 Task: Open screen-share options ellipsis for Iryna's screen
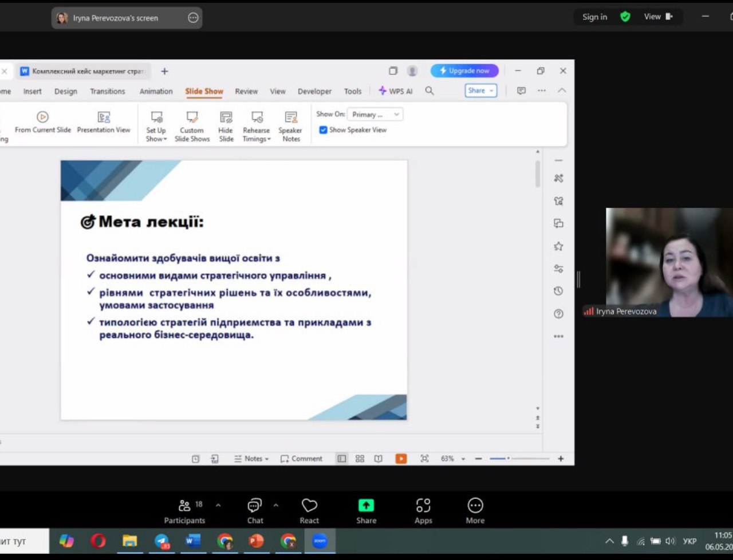[x=193, y=18]
